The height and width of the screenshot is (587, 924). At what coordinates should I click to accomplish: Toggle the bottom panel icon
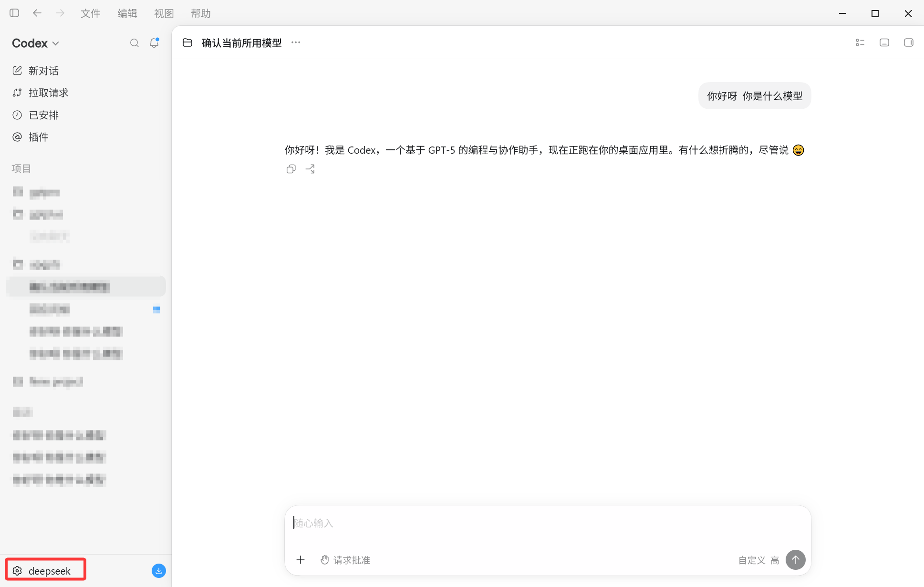click(x=884, y=42)
